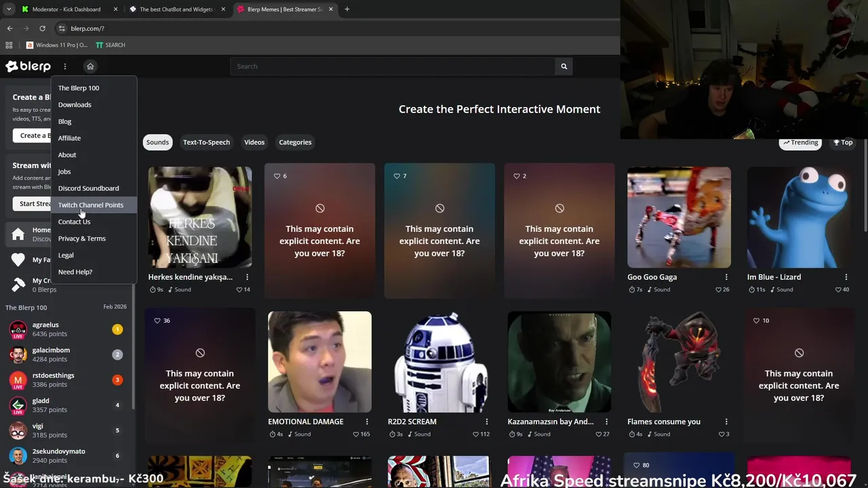
Task: Click the home icon in top bar
Action: 90,66
